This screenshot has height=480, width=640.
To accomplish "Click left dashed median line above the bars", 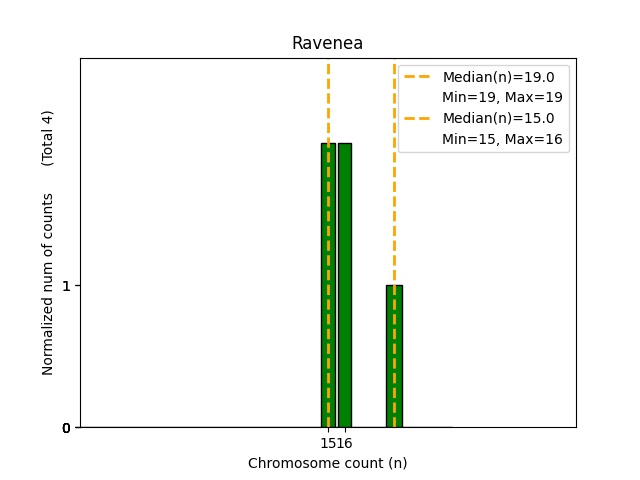I will (328, 100).
